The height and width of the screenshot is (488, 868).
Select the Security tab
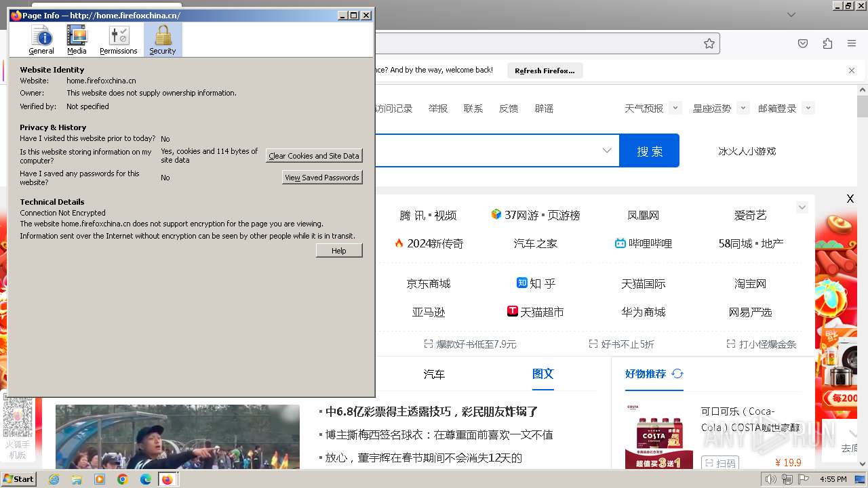(x=163, y=39)
